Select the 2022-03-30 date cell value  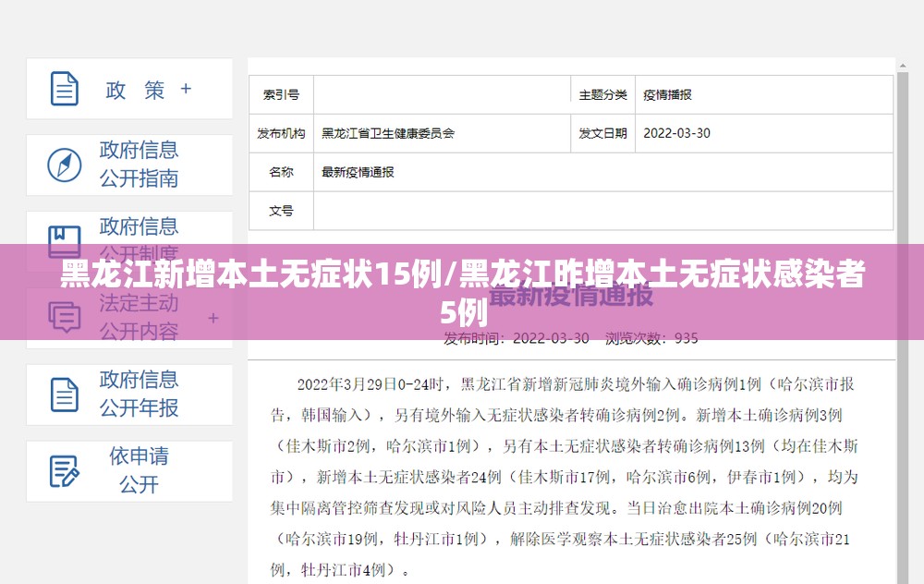(676, 133)
